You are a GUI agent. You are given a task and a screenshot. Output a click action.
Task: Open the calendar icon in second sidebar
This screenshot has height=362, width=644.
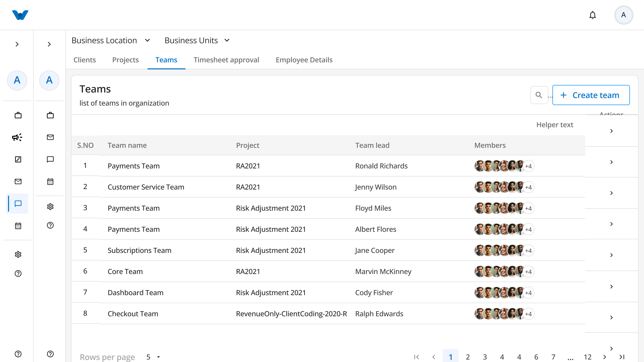pos(50,182)
